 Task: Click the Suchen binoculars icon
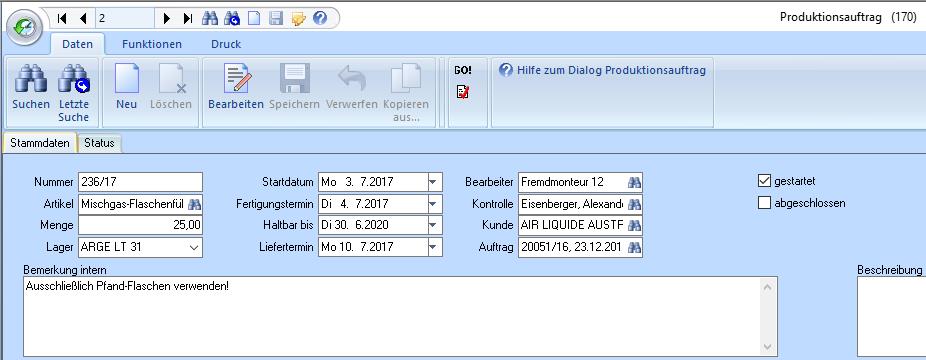(x=31, y=78)
